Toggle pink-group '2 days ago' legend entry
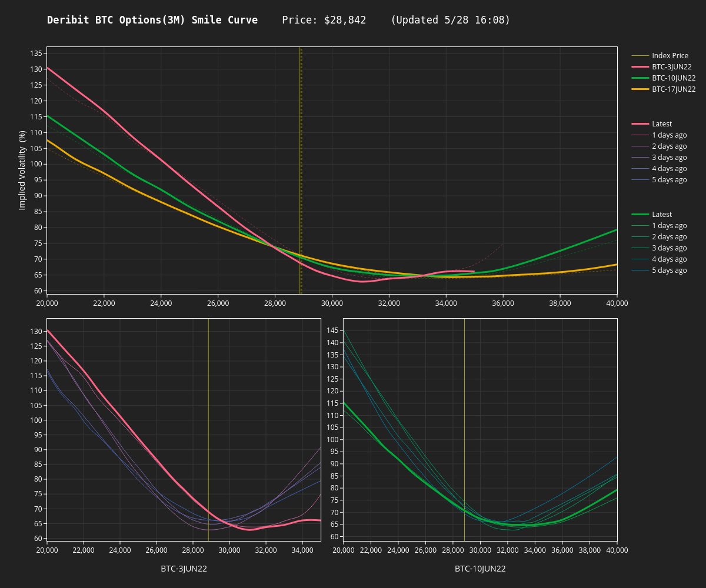Screen dimensions: 706x588 coord(659,146)
